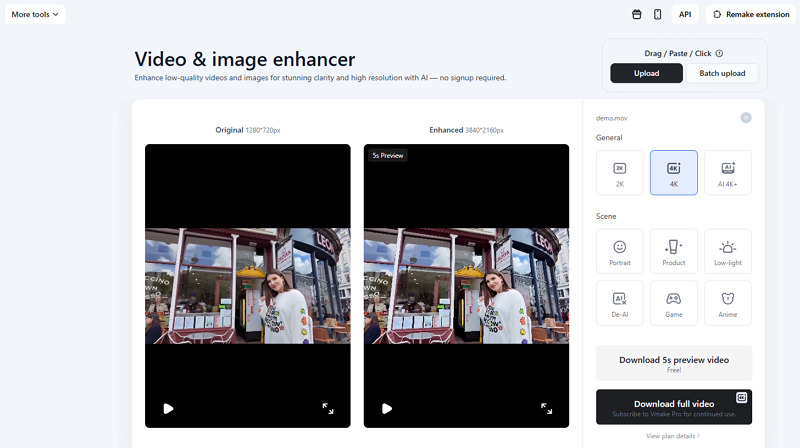Download the 5s preview video
This screenshot has height=448, width=800.
674,363
